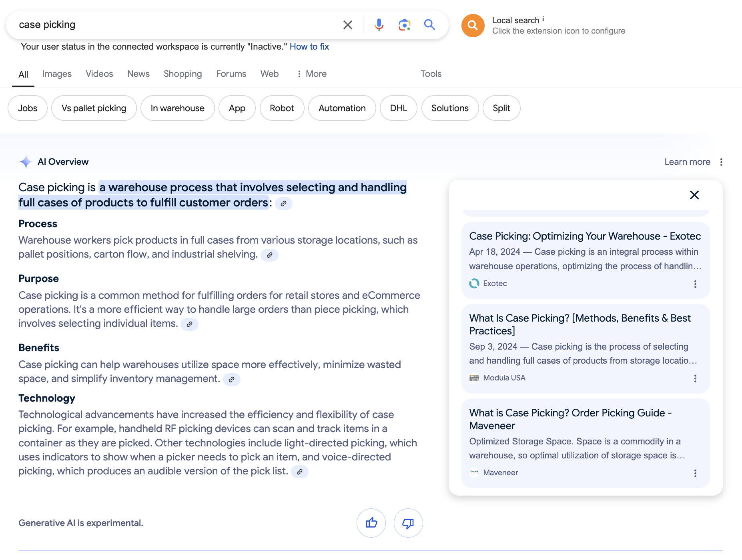742x560 pixels.
Task: Click the link icon after 'industrial shelving'
Action: [x=269, y=255]
